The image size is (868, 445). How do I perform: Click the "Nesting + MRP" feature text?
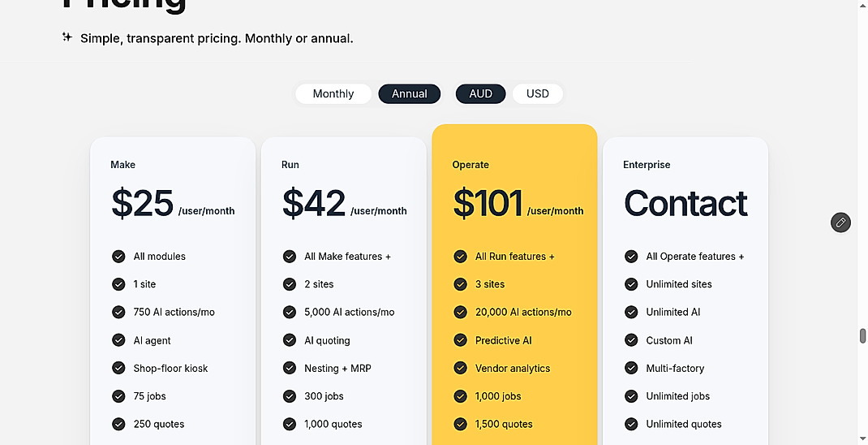click(337, 368)
